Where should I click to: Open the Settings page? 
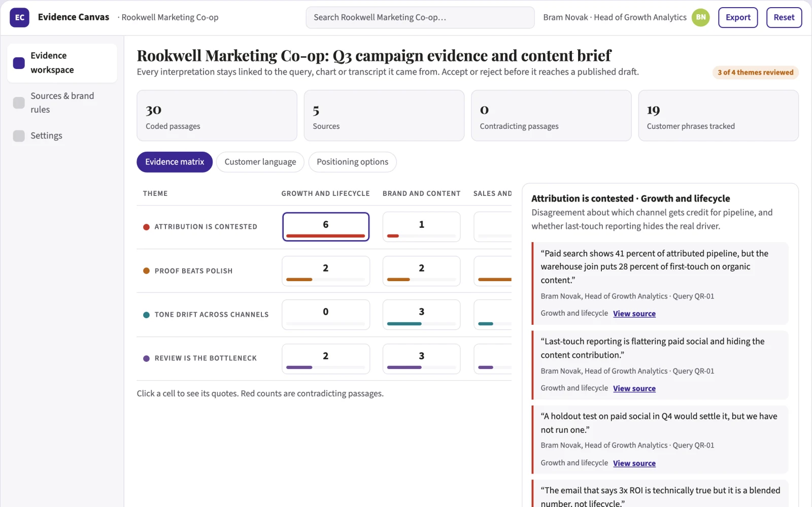pyautogui.click(x=62, y=136)
